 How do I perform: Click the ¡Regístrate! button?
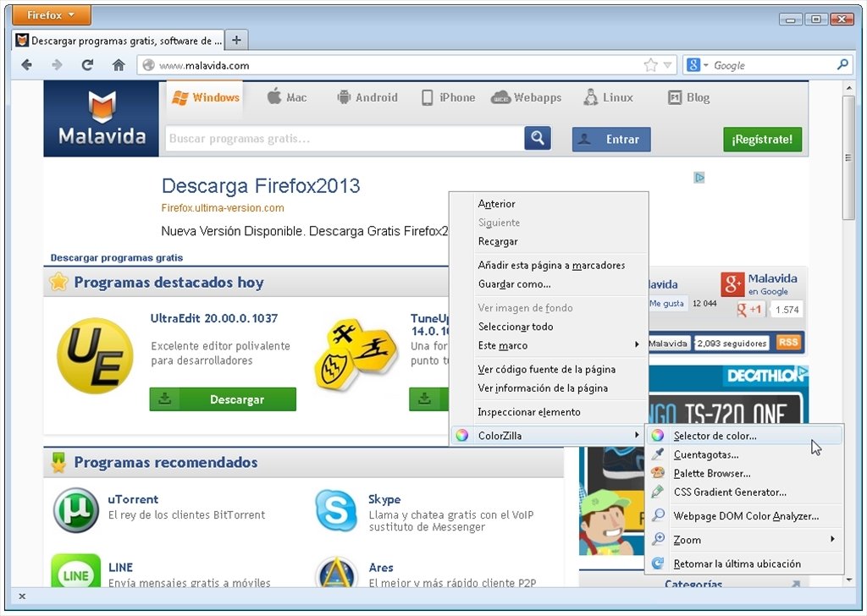coord(763,140)
